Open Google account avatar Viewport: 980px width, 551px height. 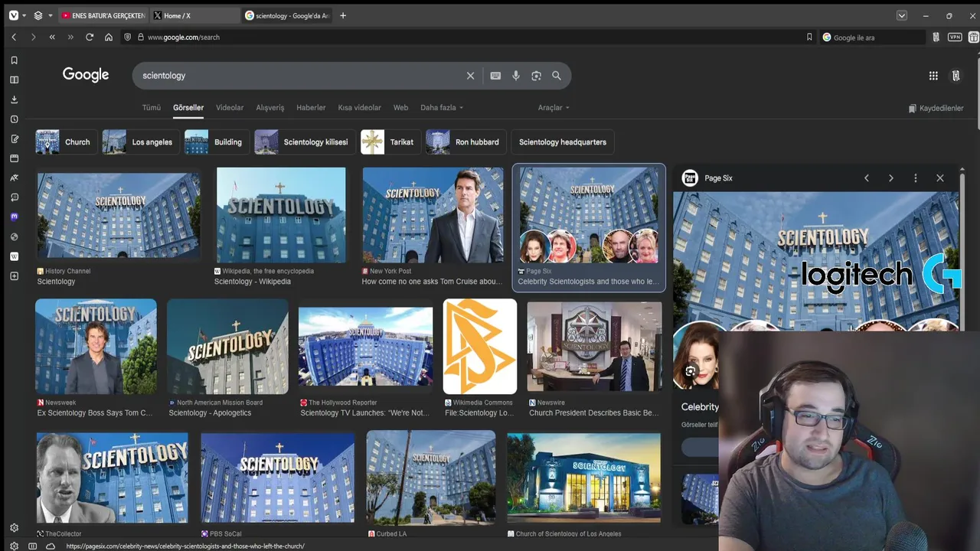(956, 75)
